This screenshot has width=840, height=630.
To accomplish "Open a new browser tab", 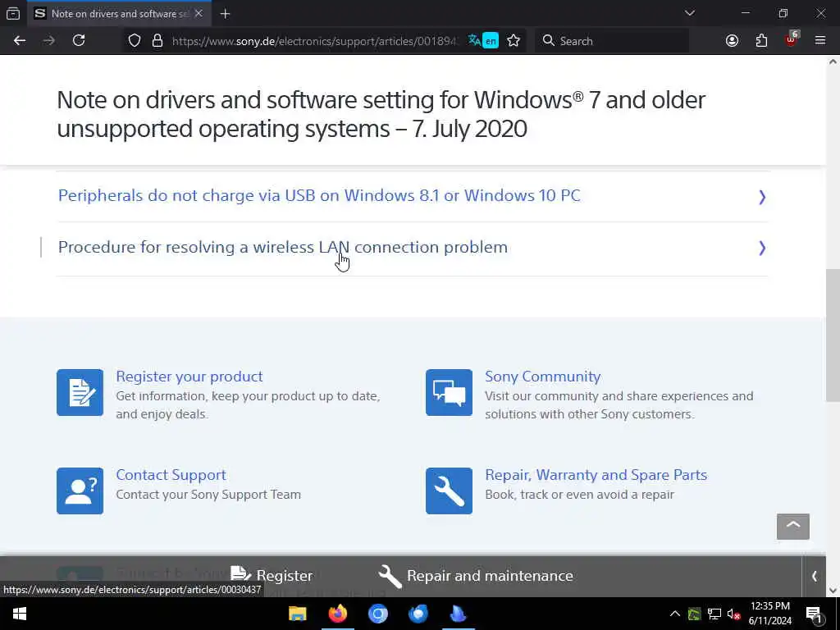I will click(x=225, y=14).
